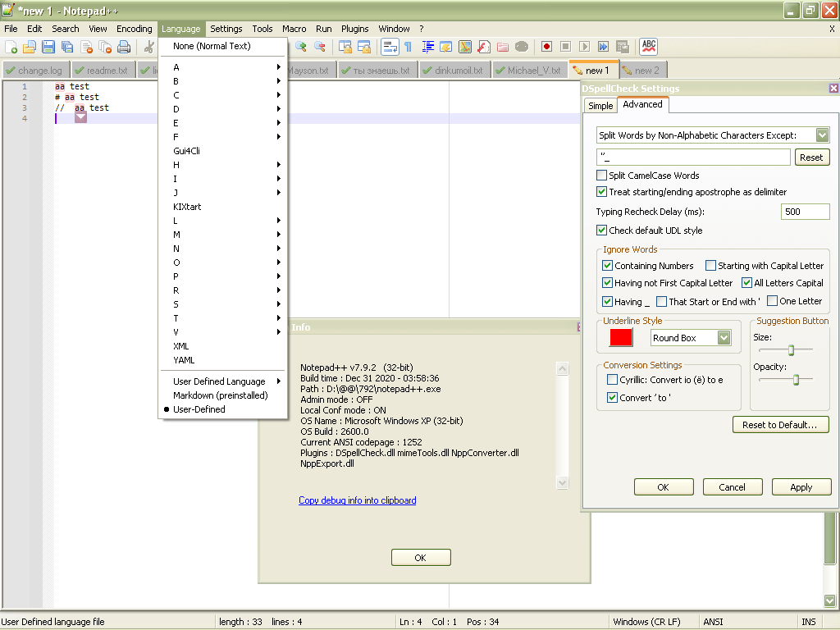Open the Plugins menu

pyautogui.click(x=354, y=29)
